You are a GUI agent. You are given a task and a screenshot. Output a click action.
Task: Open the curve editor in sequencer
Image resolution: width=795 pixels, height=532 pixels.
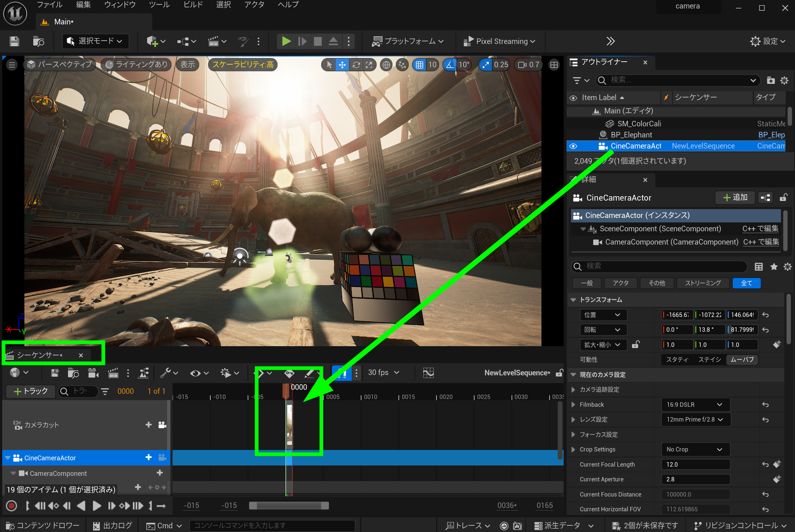click(428, 373)
